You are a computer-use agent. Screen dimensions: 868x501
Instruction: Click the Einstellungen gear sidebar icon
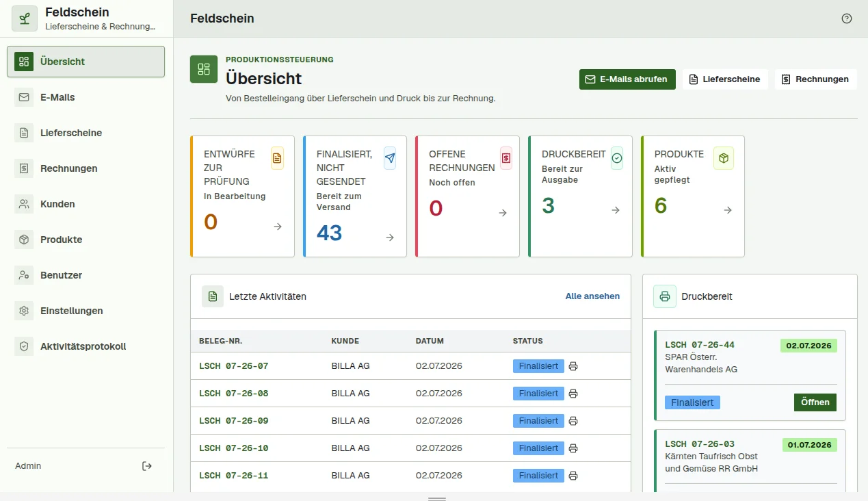pos(24,311)
